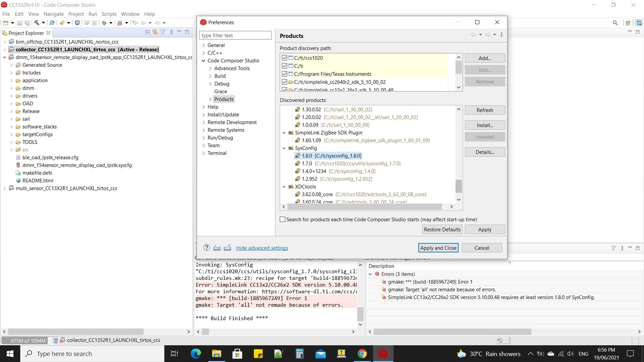Select SysConfig 1.7.0 product entry

tap(347, 163)
